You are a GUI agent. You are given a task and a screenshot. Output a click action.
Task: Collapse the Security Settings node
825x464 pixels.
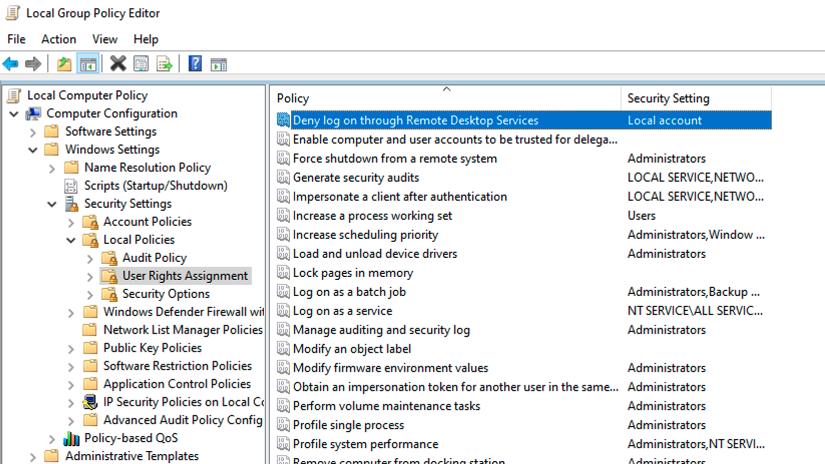pos(52,204)
